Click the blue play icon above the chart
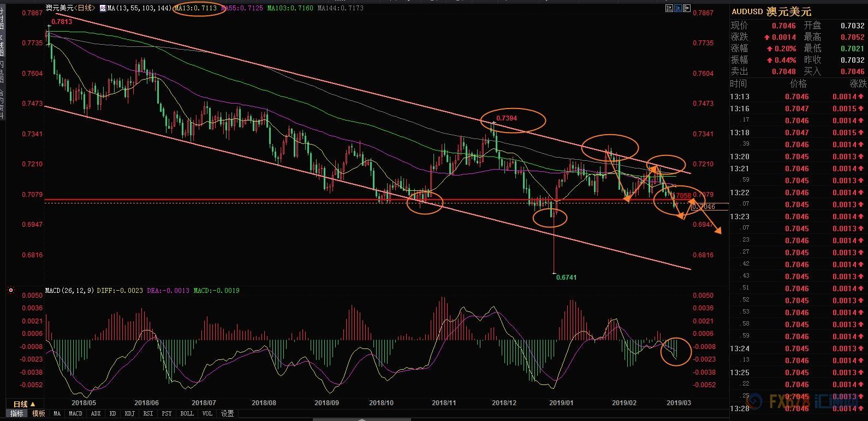Screen dimensions: 868x421 [678, 8]
